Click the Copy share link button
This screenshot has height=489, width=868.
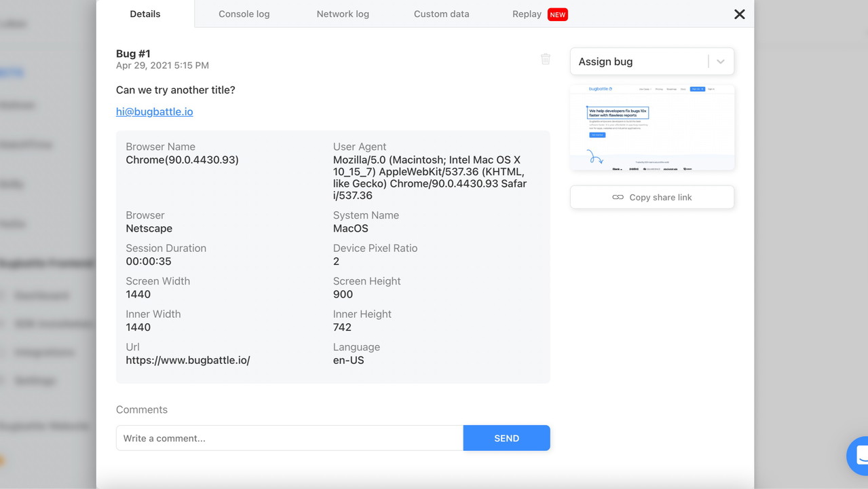tap(652, 198)
